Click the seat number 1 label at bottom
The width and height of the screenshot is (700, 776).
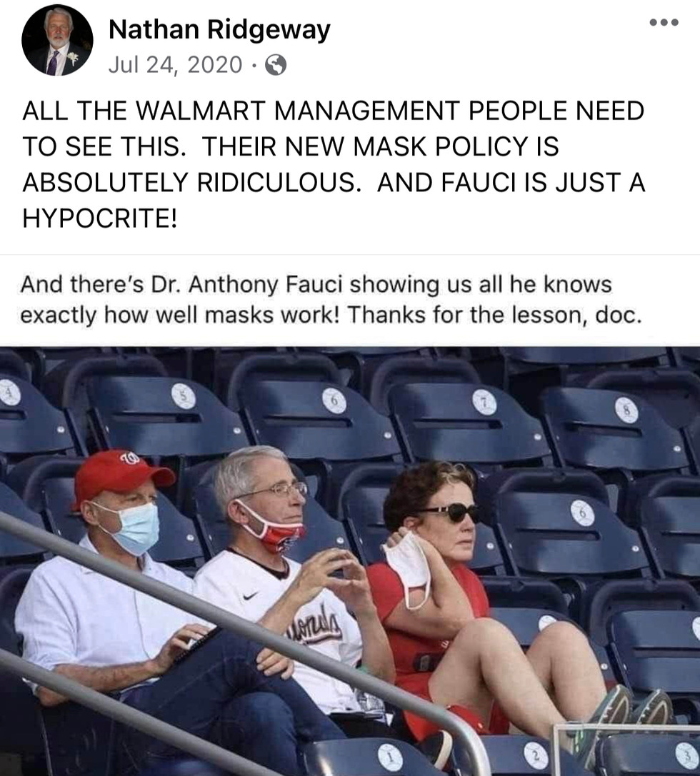391,759
